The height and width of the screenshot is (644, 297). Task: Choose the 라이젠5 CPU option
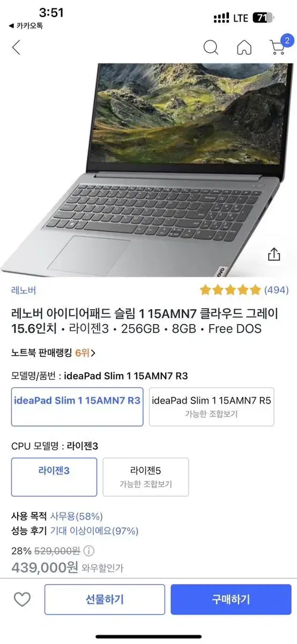tap(146, 477)
